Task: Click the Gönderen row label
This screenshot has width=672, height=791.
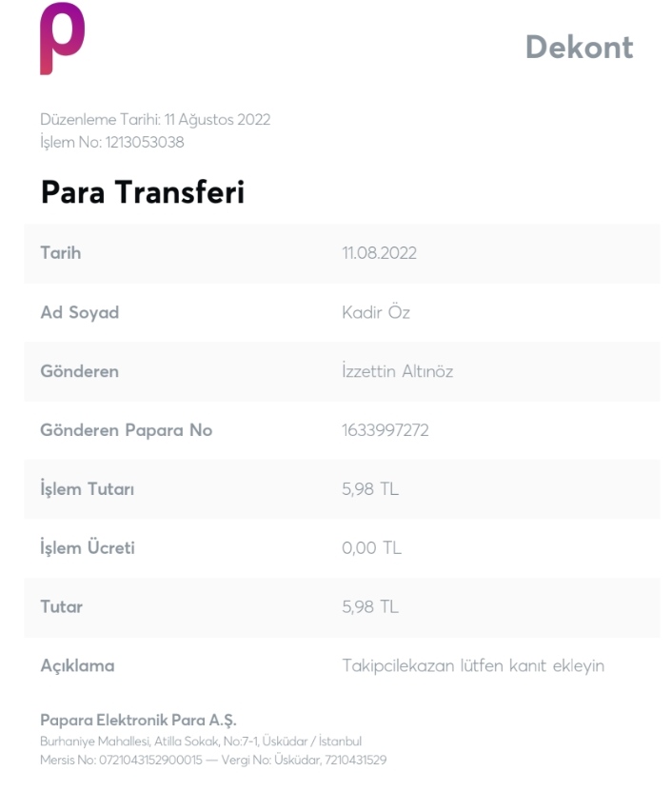Action: (80, 371)
